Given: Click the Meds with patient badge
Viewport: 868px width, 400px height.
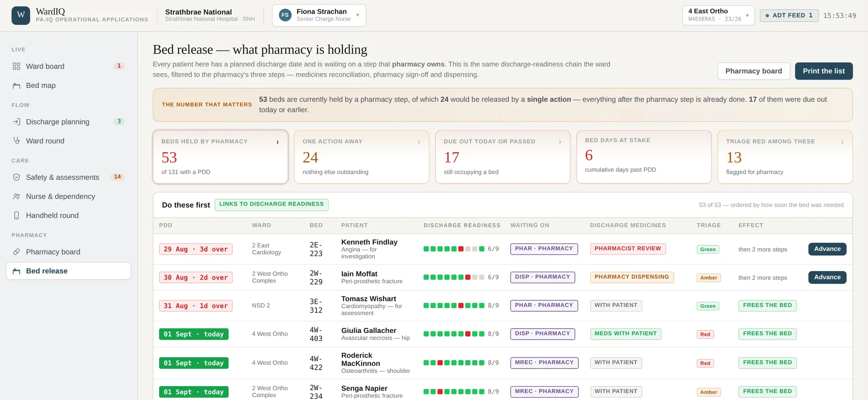Looking at the screenshot, I should point(625,334).
